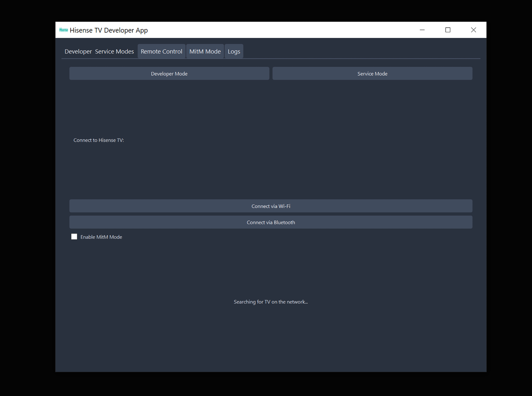The width and height of the screenshot is (532, 396).
Task: Click the 'Searching for TV on the network...' status
Action: pos(271,302)
